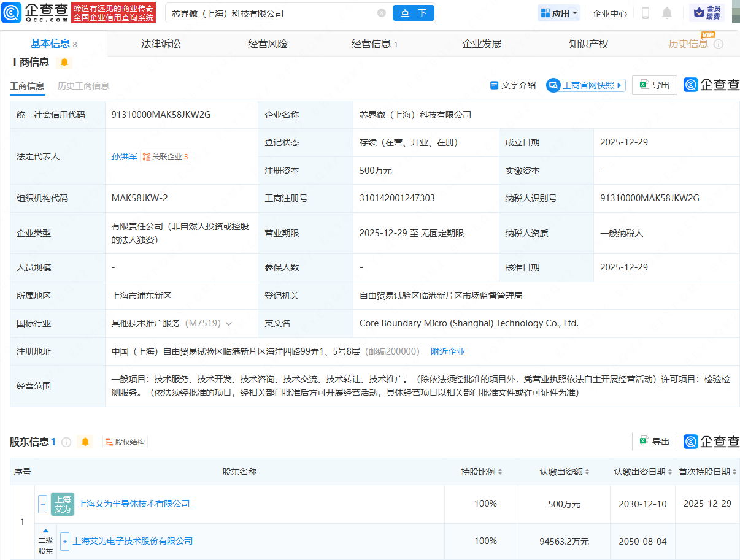This screenshot has width=740, height=560.
Task: Open the 应用 dropdown menu
Action: pos(558,12)
